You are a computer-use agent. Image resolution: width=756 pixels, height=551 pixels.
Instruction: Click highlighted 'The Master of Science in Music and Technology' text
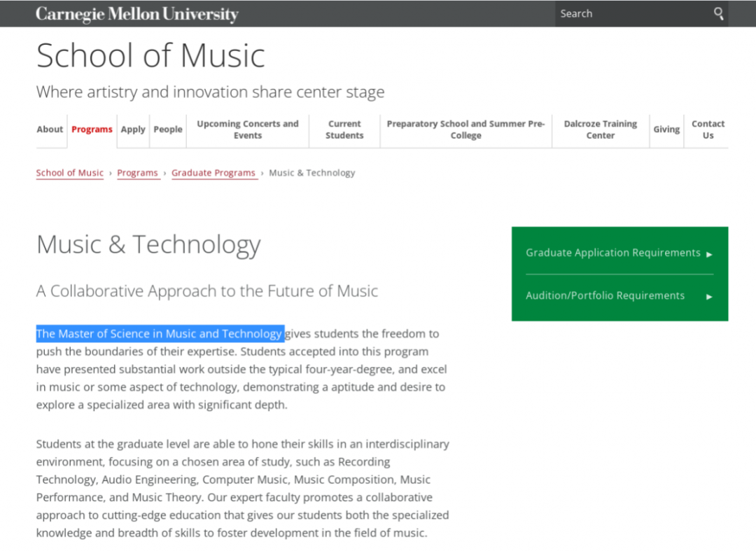coord(159,333)
